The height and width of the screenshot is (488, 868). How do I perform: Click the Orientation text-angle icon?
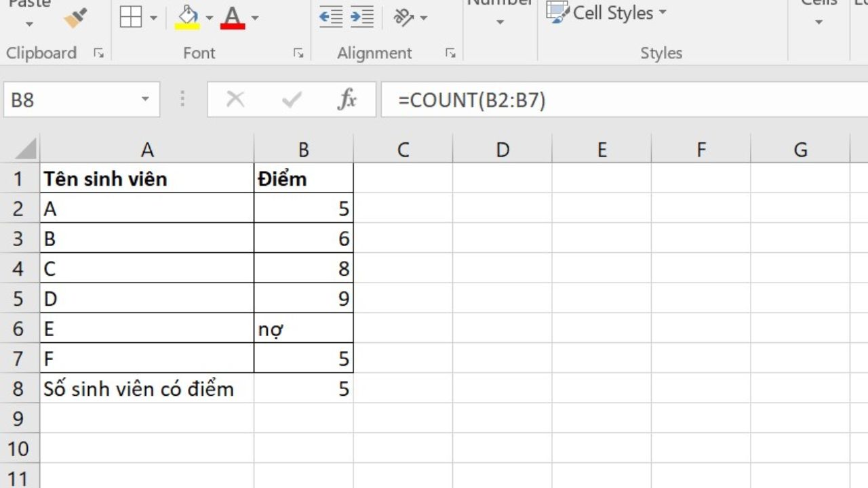pos(404,18)
